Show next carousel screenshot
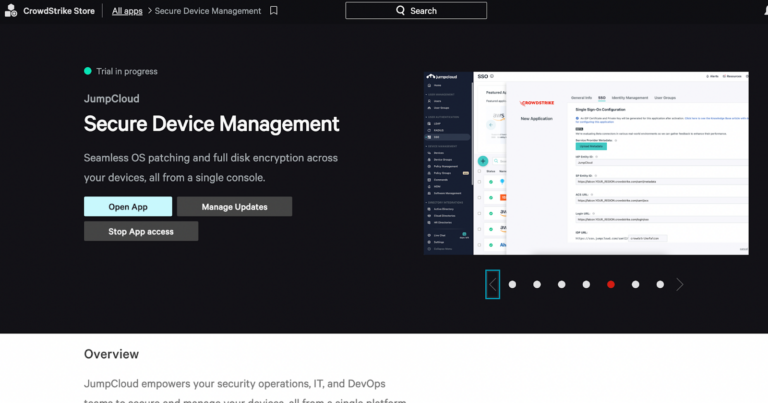768x403 pixels. tap(679, 284)
